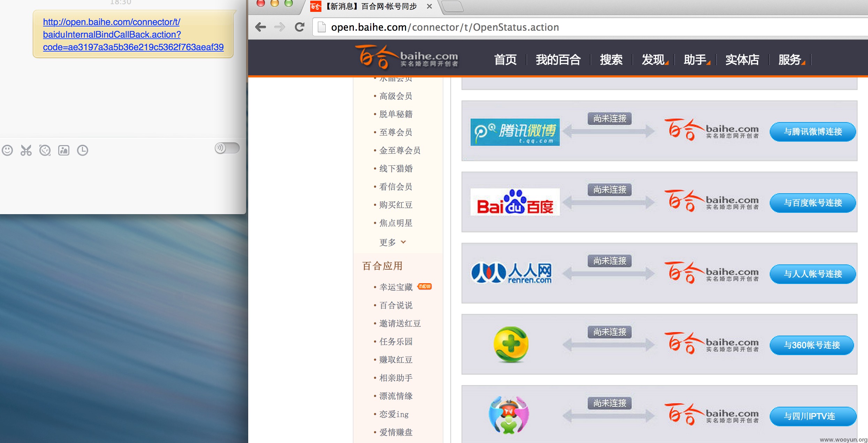The width and height of the screenshot is (868, 443).
Task: Click the send image icon in chat
Action: 64,150
